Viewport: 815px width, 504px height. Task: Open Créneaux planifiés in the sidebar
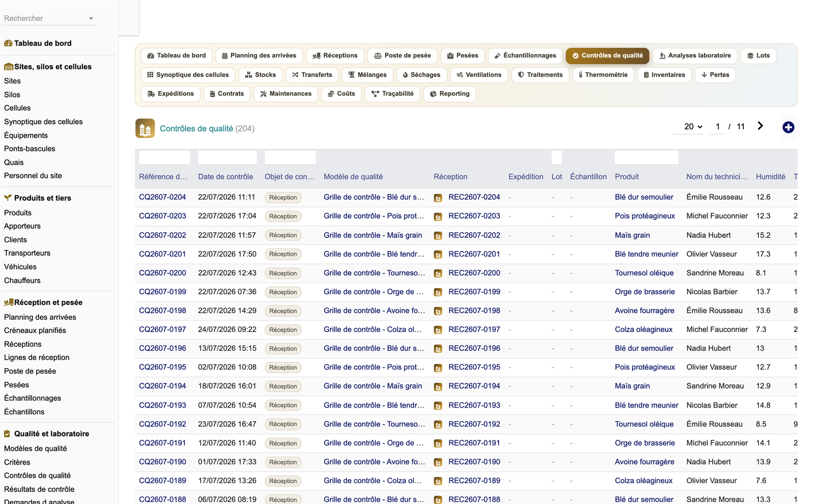coord(35,330)
